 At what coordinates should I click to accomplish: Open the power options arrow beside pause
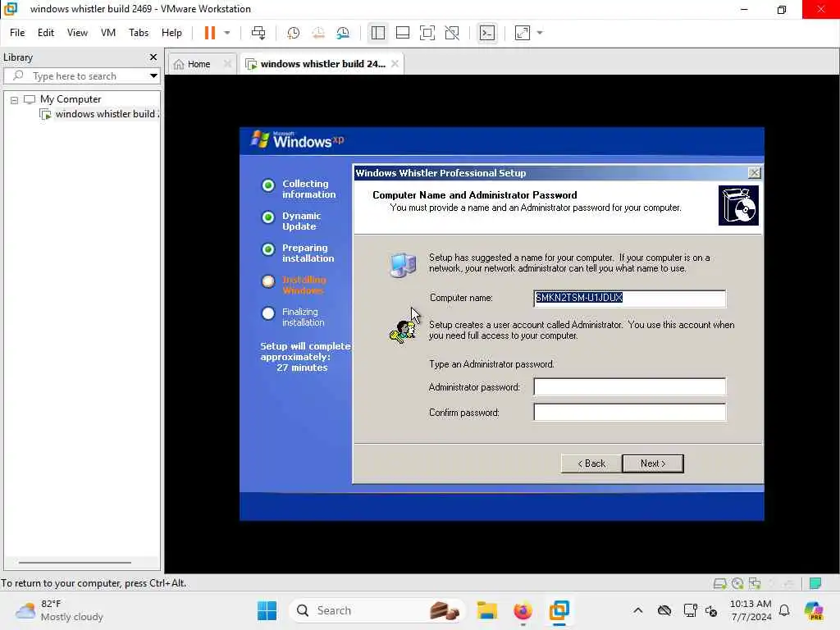227,33
